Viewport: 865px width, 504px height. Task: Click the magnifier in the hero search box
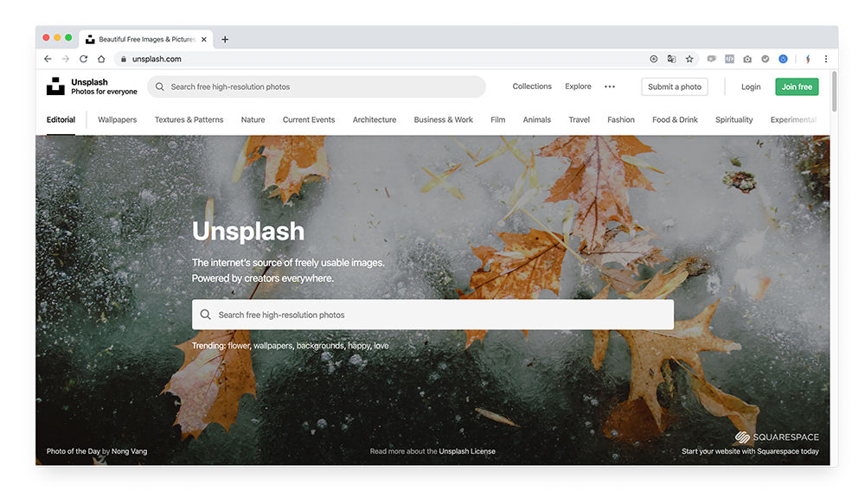pyautogui.click(x=205, y=315)
